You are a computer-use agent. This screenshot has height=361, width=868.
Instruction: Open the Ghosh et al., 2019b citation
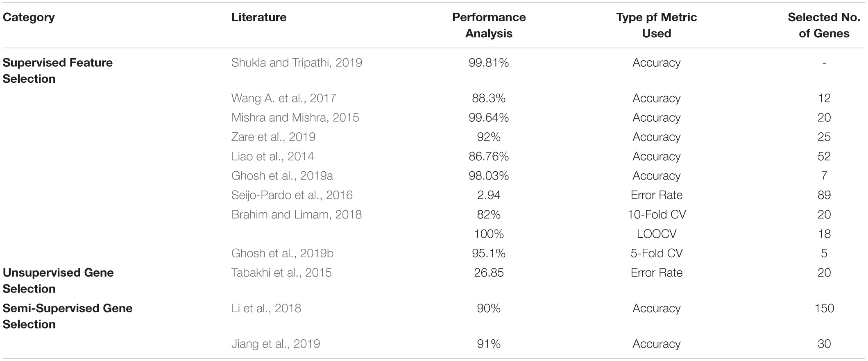(282, 253)
